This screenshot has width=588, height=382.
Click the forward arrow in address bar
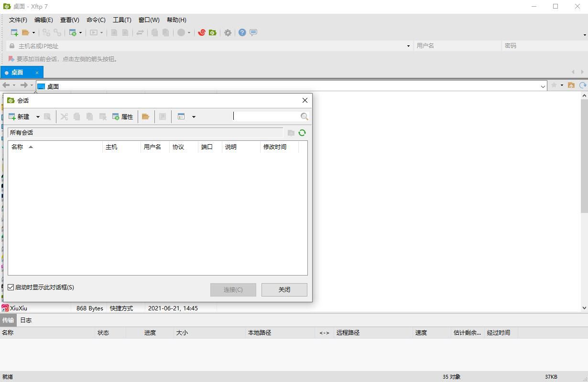pyautogui.click(x=23, y=85)
